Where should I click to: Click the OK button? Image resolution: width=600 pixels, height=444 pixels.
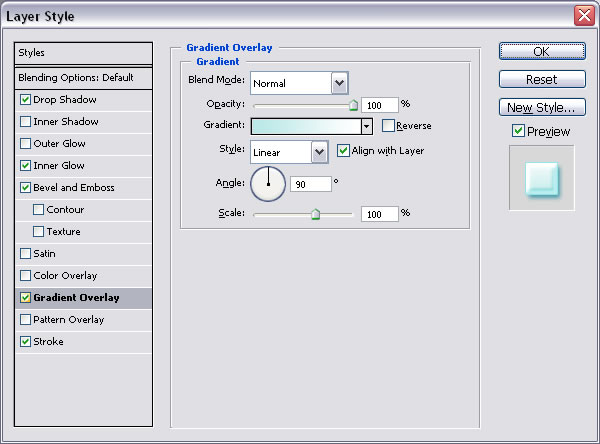pyautogui.click(x=542, y=51)
